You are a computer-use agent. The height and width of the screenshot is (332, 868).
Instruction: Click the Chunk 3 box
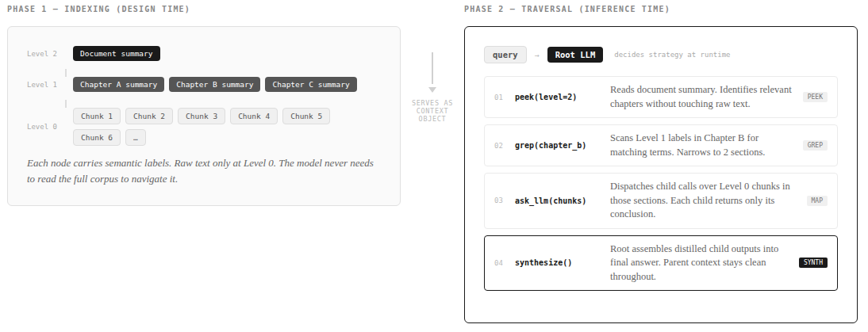tap(202, 116)
